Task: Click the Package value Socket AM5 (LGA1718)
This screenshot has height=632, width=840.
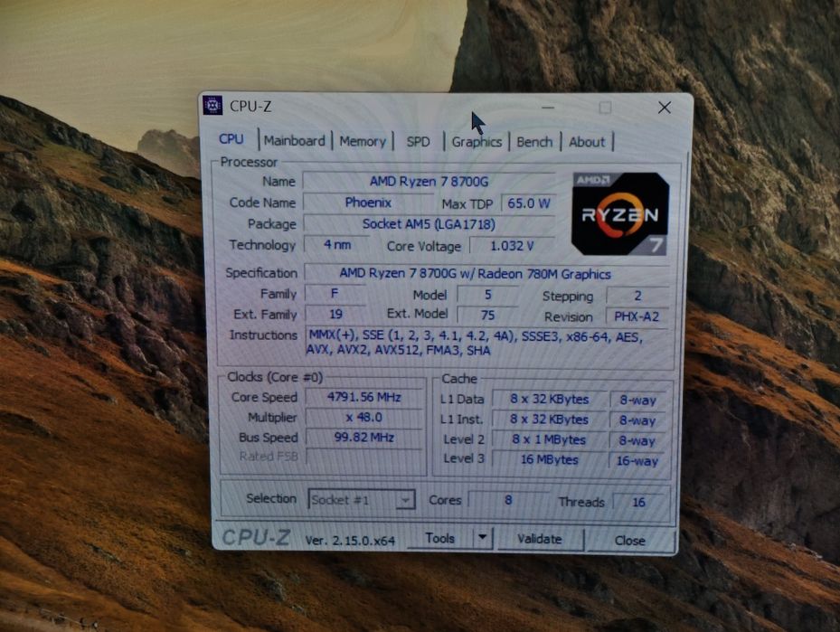Action: pos(429,224)
